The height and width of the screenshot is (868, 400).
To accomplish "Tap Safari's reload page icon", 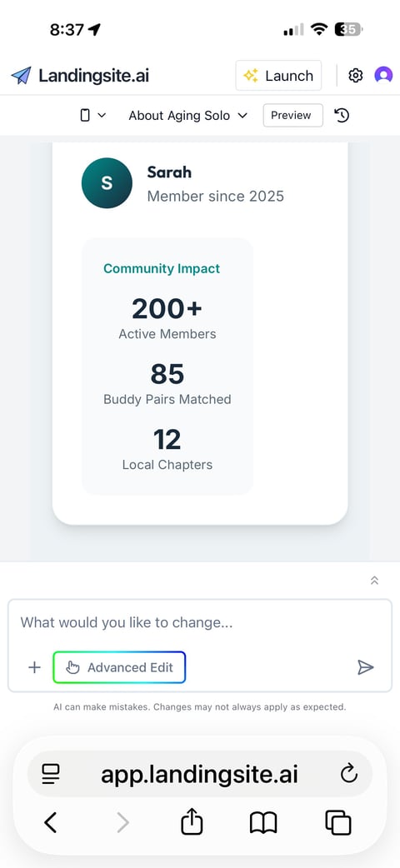I will click(x=349, y=773).
